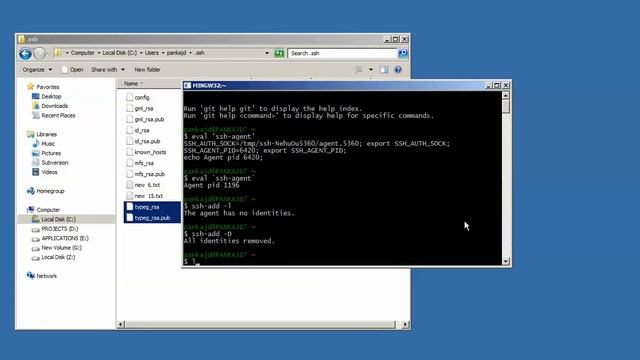640x360 pixels.
Task: Click the green refresh button beside address bar
Action: (x=279, y=53)
